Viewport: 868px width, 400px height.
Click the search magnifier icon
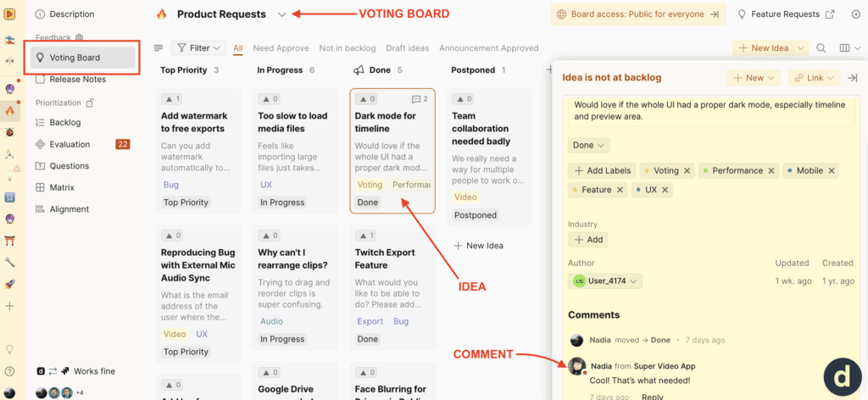822,48
